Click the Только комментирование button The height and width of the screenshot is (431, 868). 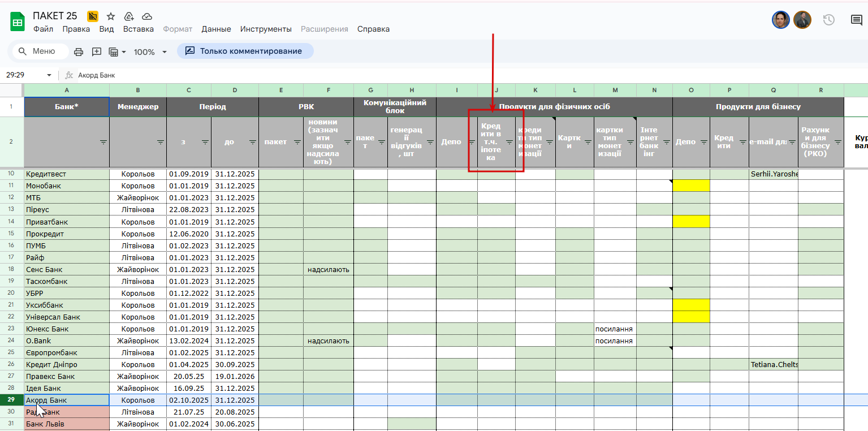point(245,51)
